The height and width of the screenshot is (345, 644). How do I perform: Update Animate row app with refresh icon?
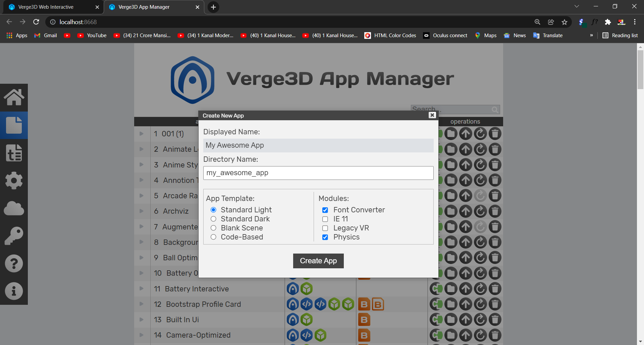[x=480, y=149]
